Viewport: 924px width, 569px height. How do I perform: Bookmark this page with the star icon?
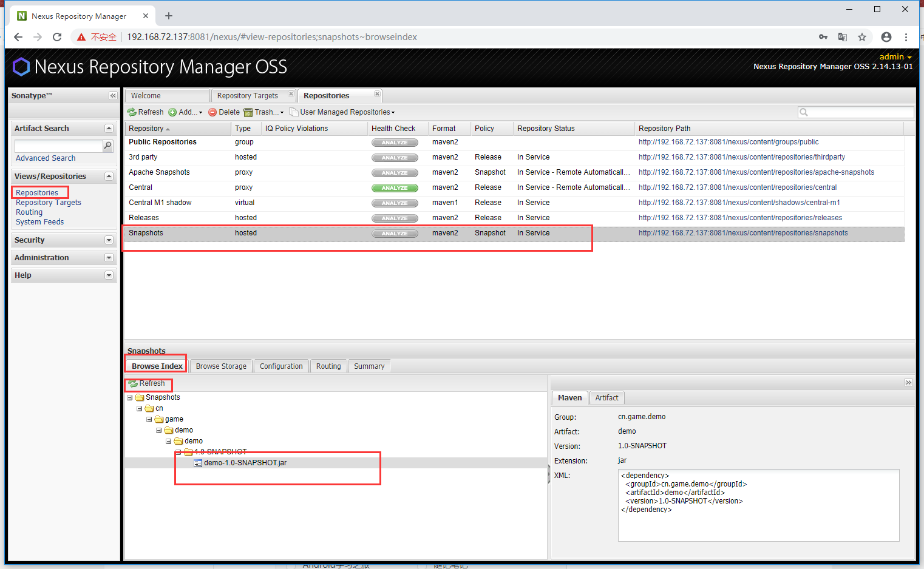pyautogui.click(x=862, y=37)
